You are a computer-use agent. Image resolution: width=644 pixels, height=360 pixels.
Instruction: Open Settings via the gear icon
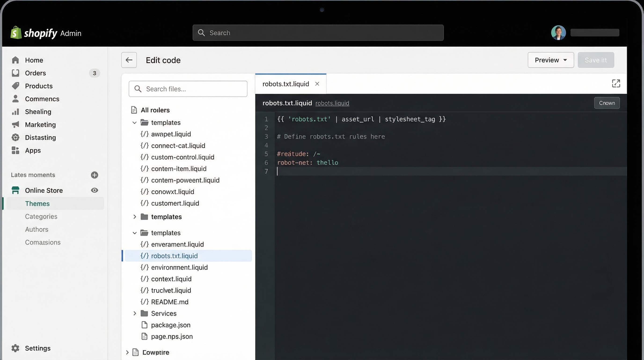15,348
